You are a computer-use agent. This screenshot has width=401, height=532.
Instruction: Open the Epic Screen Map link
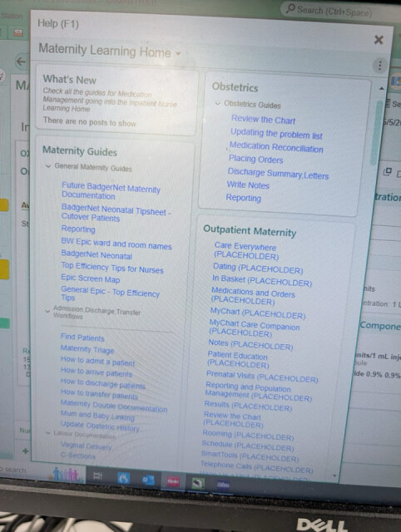[x=91, y=278]
